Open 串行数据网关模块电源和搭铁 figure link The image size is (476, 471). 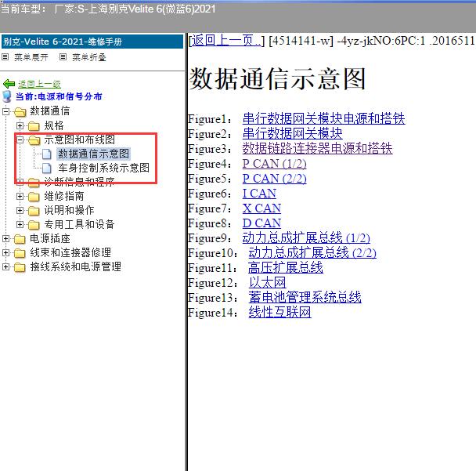click(323, 118)
